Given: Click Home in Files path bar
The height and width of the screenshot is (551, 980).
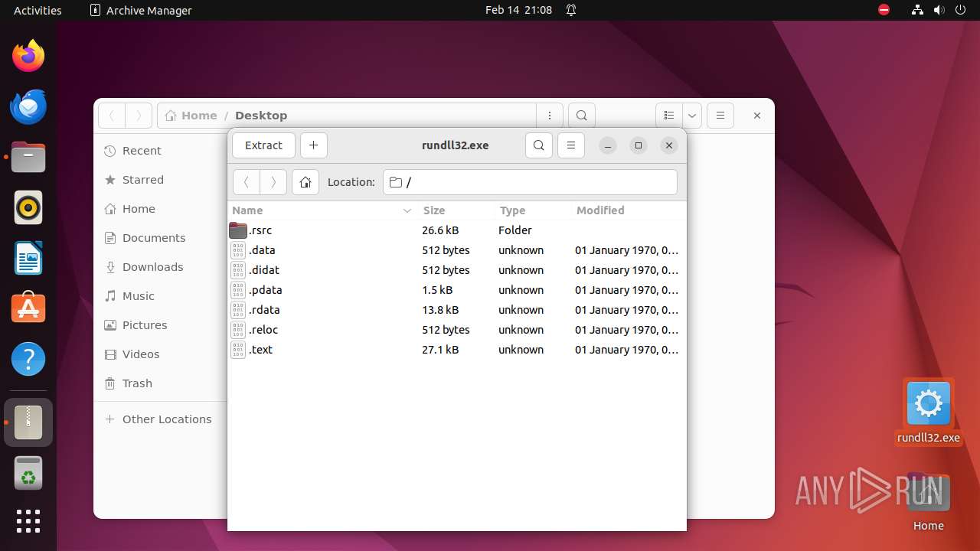Looking at the screenshot, I should pyautogui.click(x=191, y=116).
